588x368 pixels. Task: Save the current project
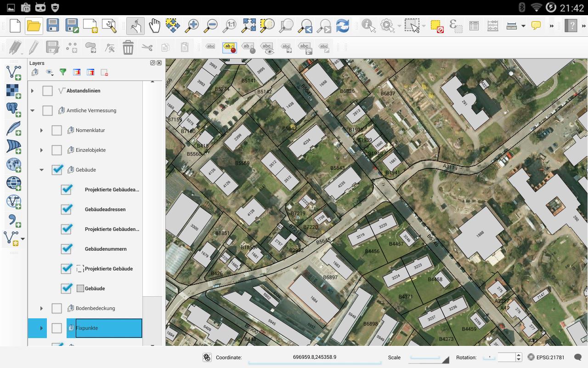53,26
